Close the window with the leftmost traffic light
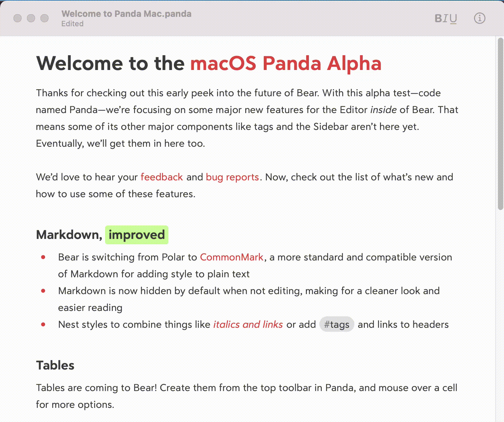This screenshot has width=504, height=422. tap(18, 18)
